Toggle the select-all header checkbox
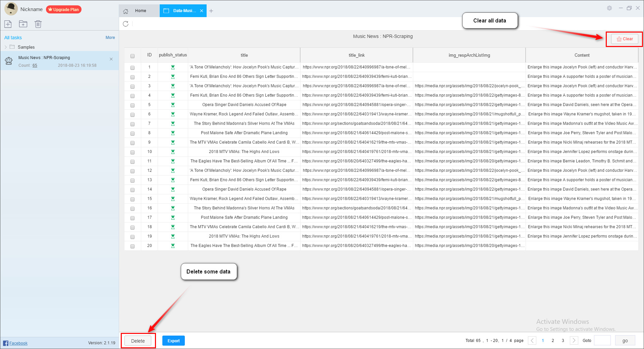 point(132,56)
